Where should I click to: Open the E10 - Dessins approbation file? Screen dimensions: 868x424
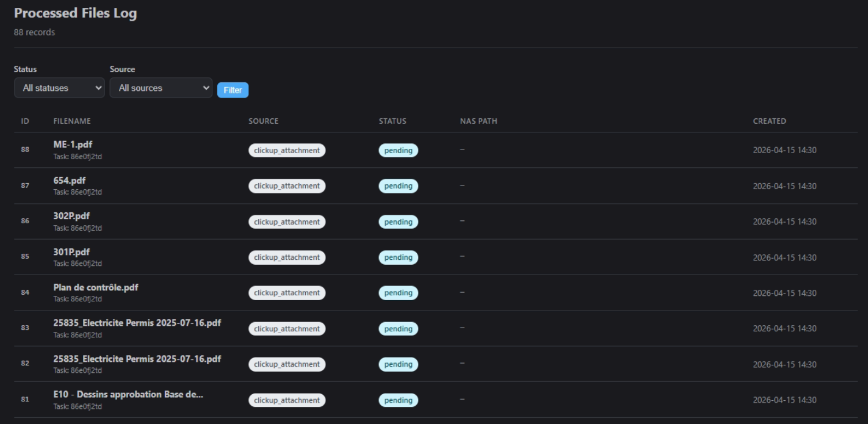pos(128,395)
